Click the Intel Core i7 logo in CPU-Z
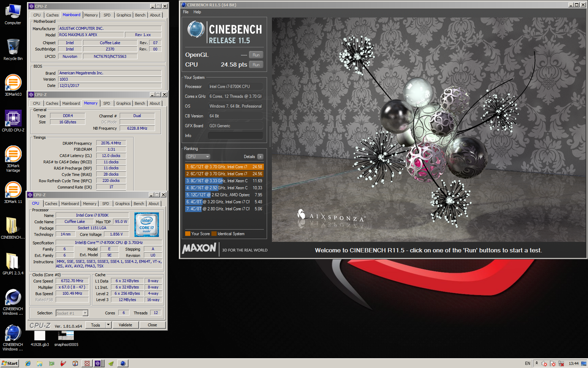 tap(147, 225)
